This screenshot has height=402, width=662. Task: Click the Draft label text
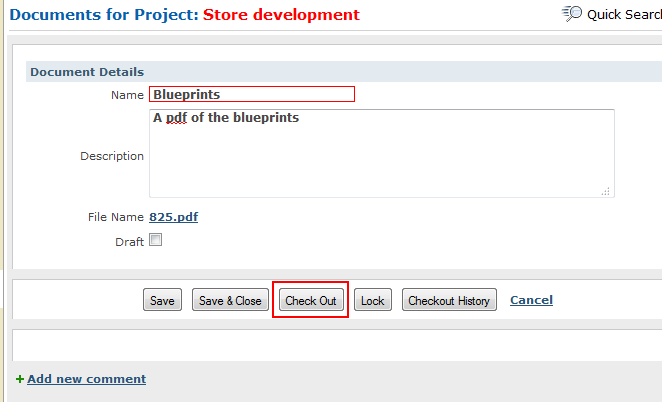[x=130, y=242]
